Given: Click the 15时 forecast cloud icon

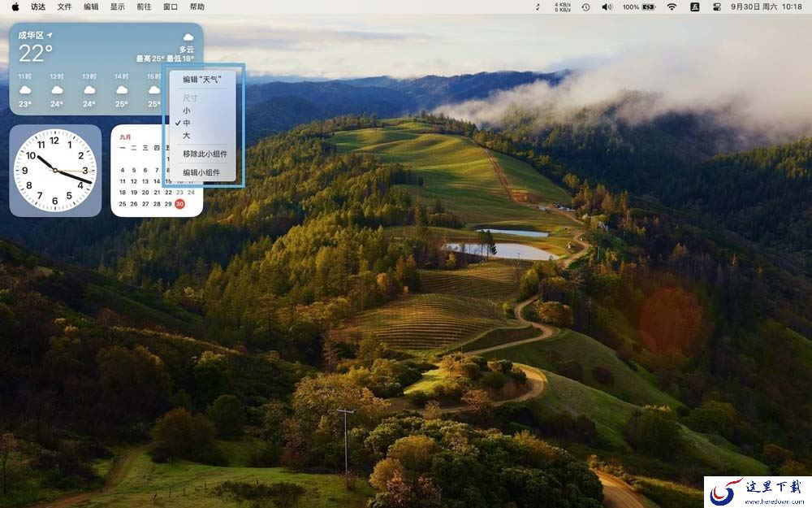Looking at the screenshot, I should pyautogui.click(x=153, y=89).
